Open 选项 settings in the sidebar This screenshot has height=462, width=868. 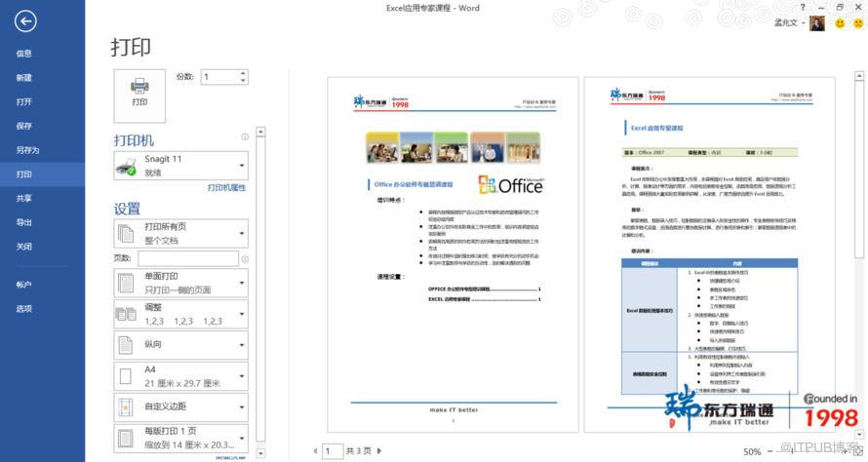click(x=23, y=309)
